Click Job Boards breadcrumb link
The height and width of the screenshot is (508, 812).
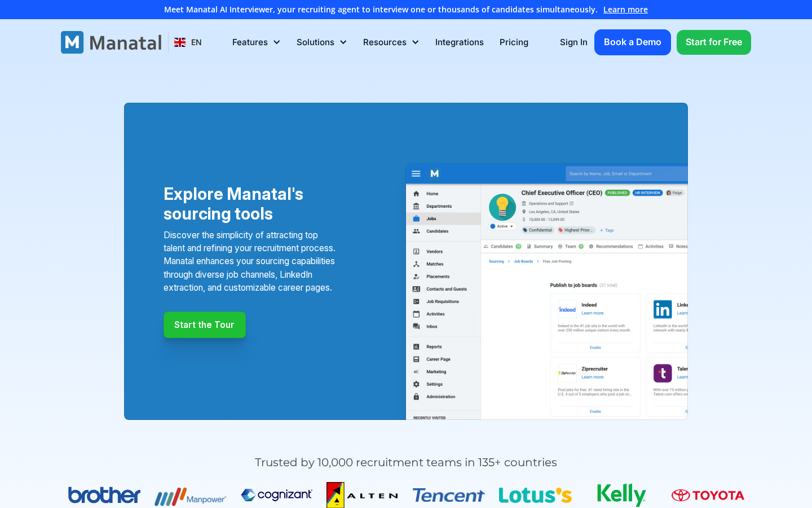click(523, 261)
